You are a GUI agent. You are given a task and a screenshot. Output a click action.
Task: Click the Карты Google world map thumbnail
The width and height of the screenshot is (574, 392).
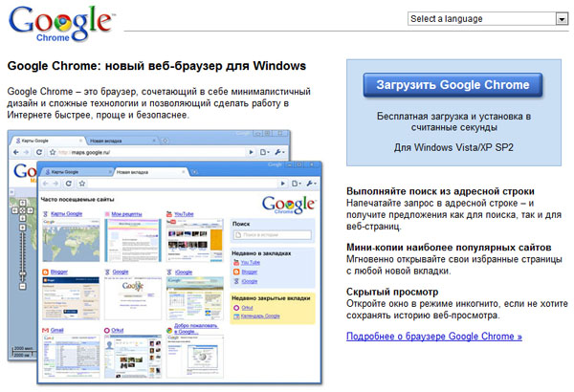point(71,240)
